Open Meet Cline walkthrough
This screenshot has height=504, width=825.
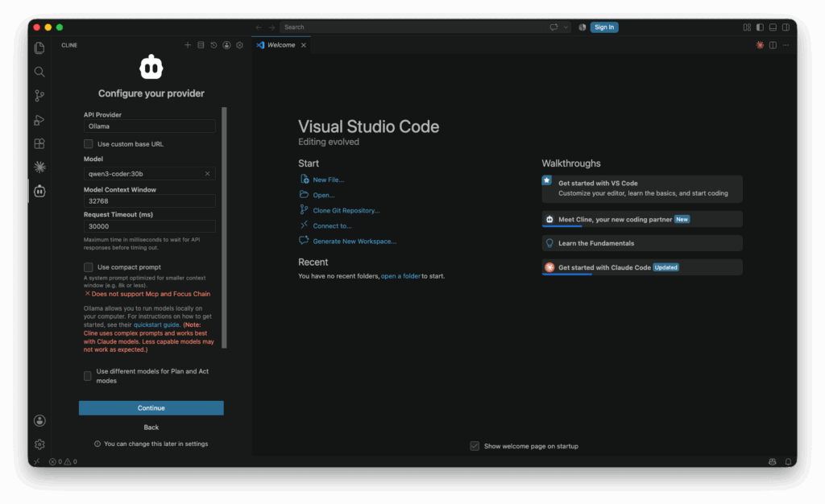(642, 219)
